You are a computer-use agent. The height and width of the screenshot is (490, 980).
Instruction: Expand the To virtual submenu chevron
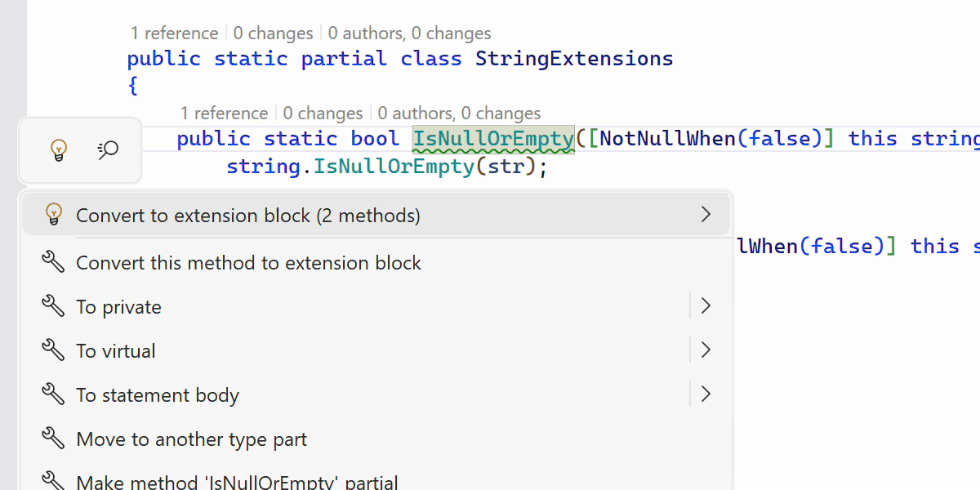point(706,350)
